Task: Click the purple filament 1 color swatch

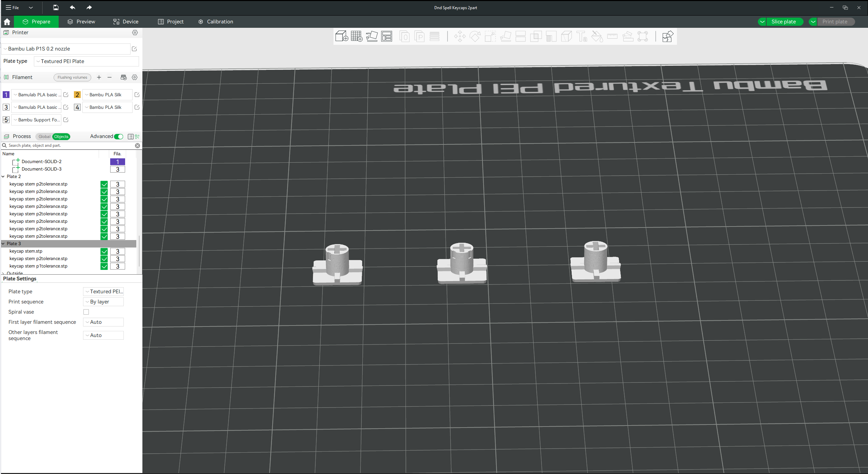Action: [6, 95]
